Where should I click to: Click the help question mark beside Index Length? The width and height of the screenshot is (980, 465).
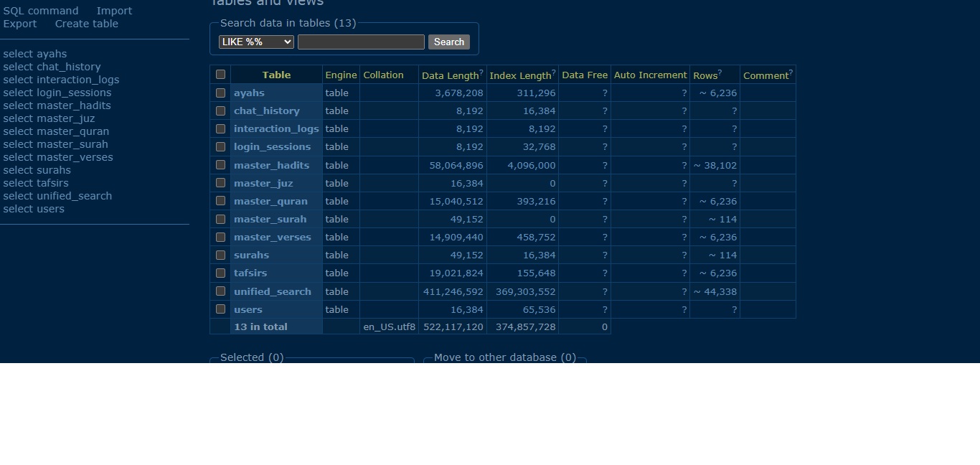click(554, 72)
